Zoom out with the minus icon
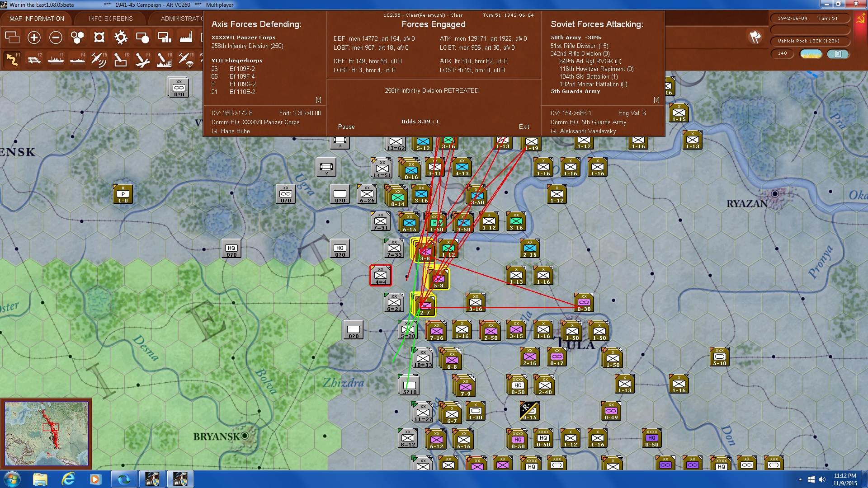Screen dimensions: 868x488 click(56, 38)
